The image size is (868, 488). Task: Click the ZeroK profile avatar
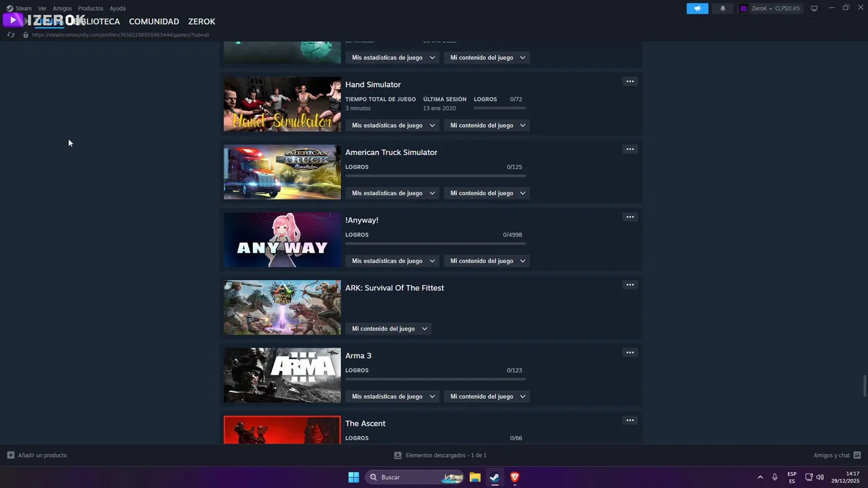744,8
